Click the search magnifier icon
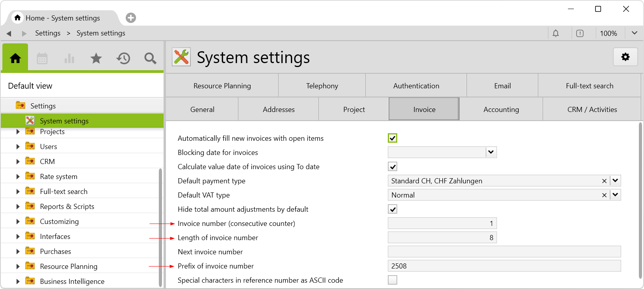This screenshot has height=289, width=644. click(x=150, y=58)
